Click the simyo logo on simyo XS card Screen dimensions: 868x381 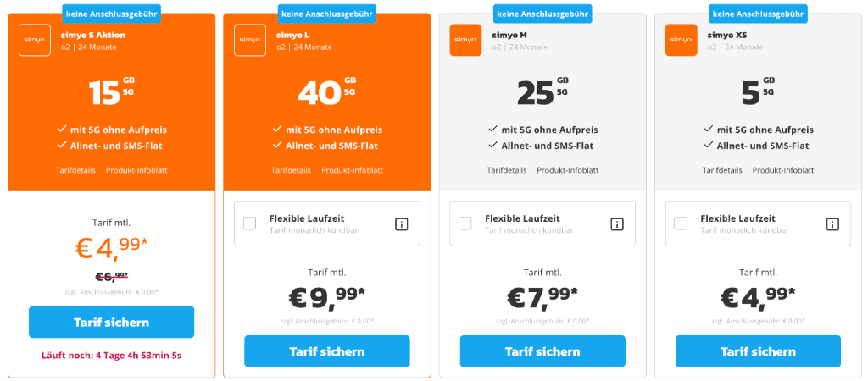tap(682, 40)
